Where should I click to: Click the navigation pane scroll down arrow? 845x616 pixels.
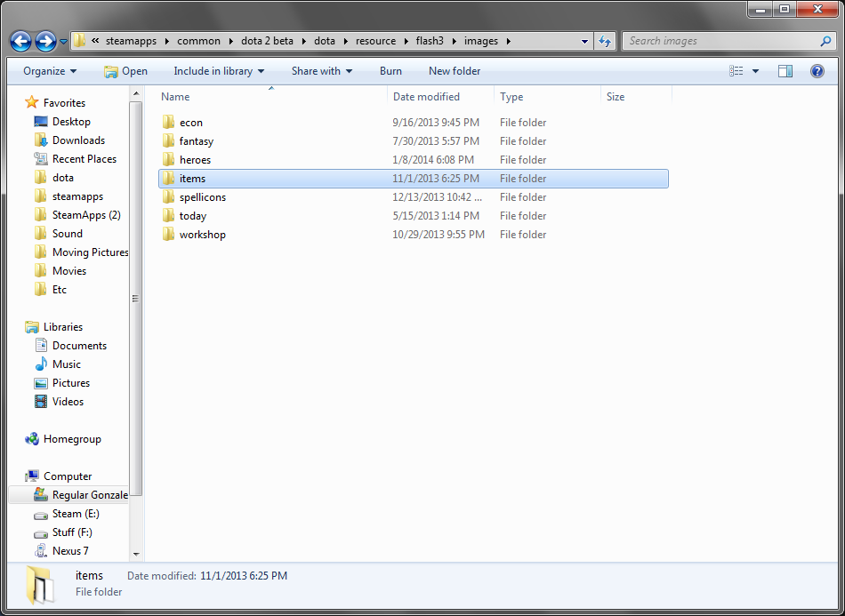click(x=136, y=554)
